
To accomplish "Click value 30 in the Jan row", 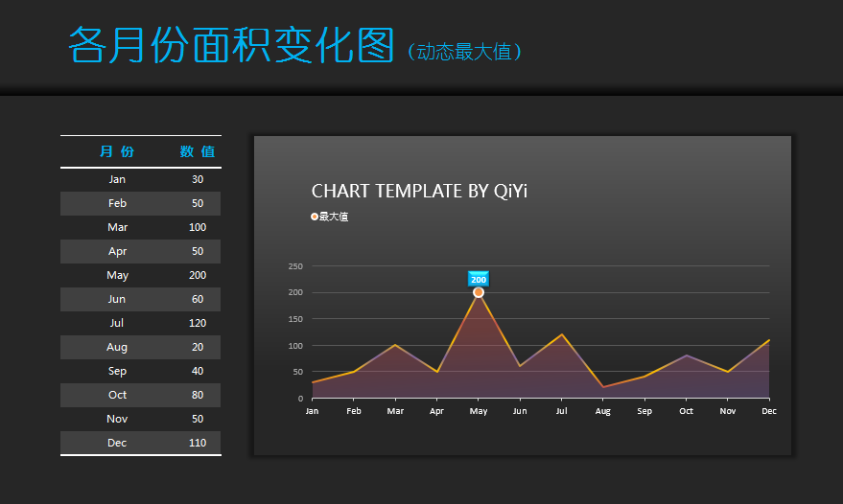I will pos(198,179).
